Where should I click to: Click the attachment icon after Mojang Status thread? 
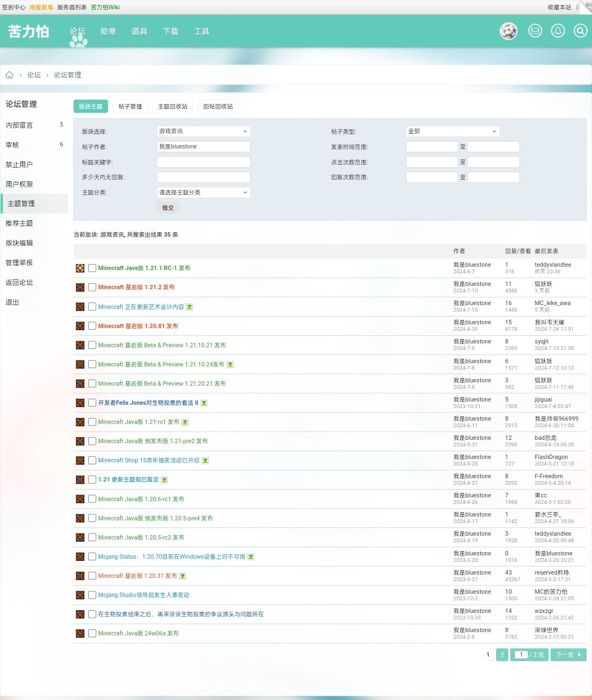pos(251,557)
